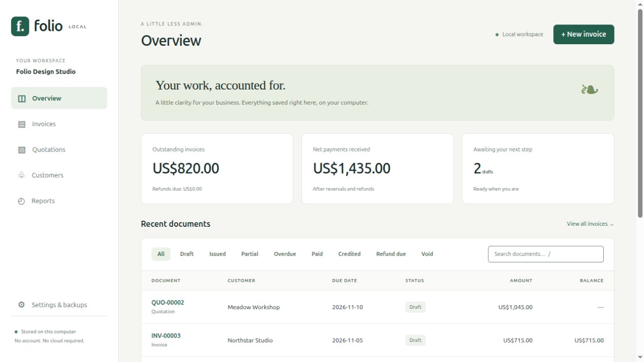Click the DUE DATE column header

coord(345,281)
